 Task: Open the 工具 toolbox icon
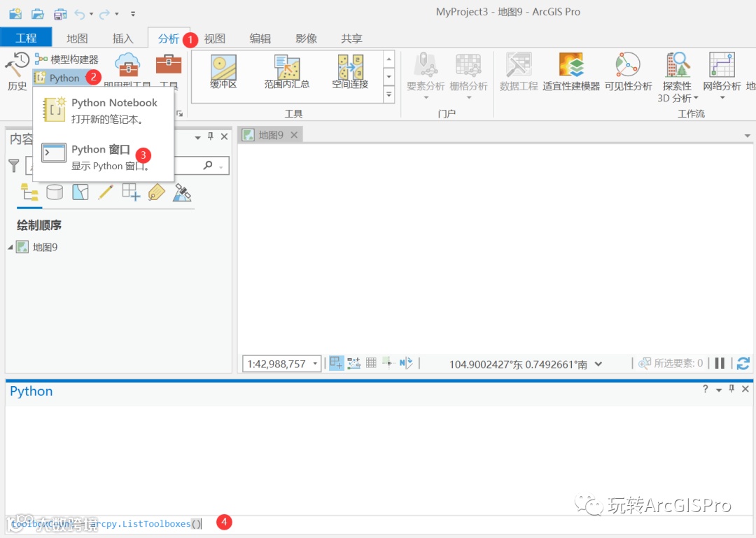(x=169, y=64)
